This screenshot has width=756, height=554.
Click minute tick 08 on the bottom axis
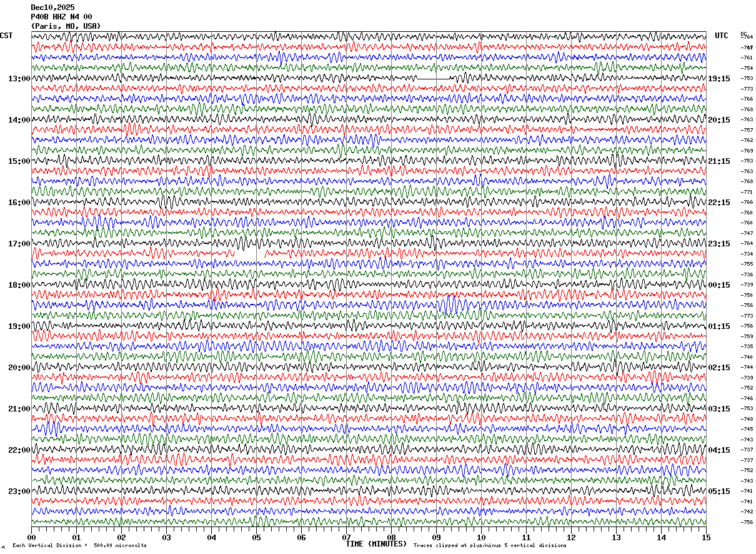click(391, 537)
